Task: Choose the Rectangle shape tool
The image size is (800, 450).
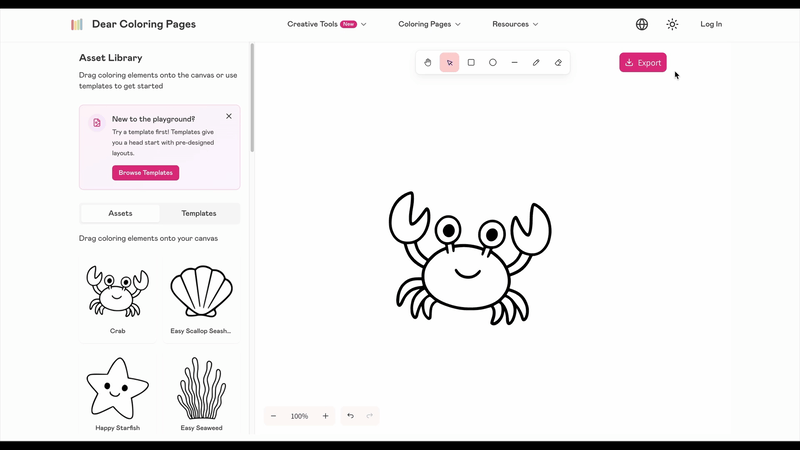Action: click(x=471, y=62)
